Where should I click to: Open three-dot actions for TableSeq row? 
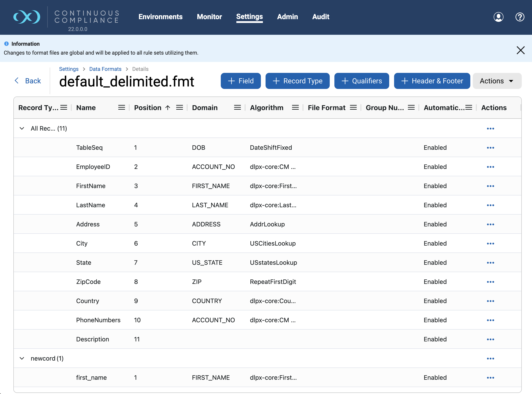click(x=490, y=148)
